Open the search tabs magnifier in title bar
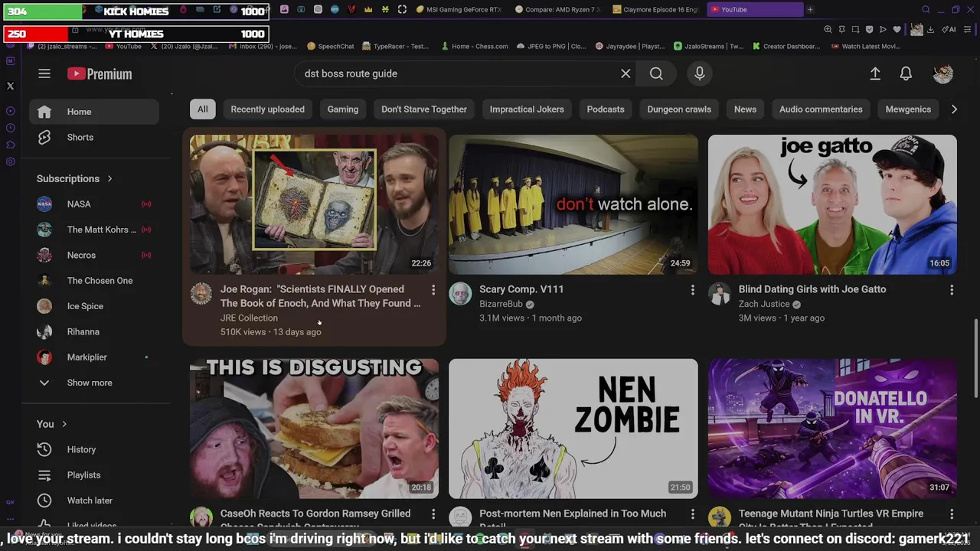 pos(926,9)
